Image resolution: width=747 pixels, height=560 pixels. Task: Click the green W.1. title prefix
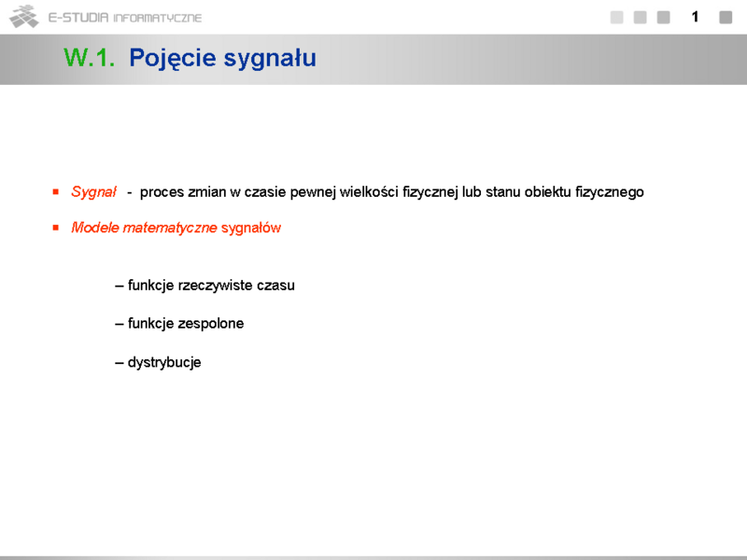(90, 58)
